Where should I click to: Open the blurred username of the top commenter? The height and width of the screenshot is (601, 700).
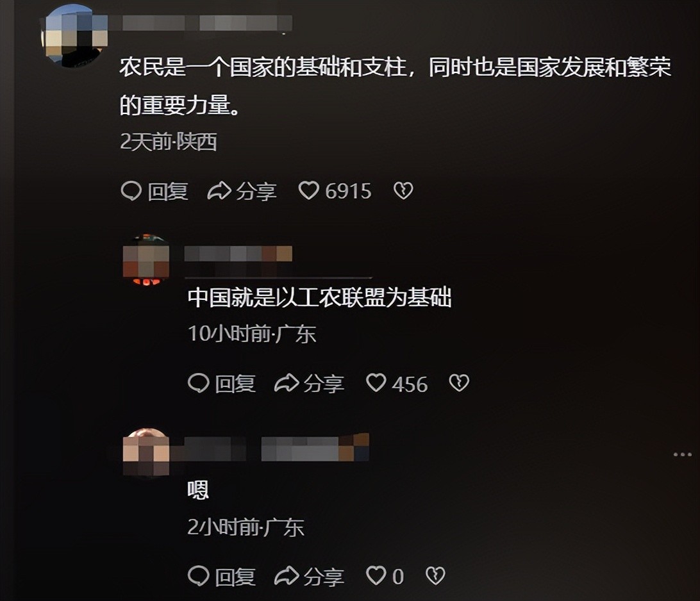[x=206, y=23]
